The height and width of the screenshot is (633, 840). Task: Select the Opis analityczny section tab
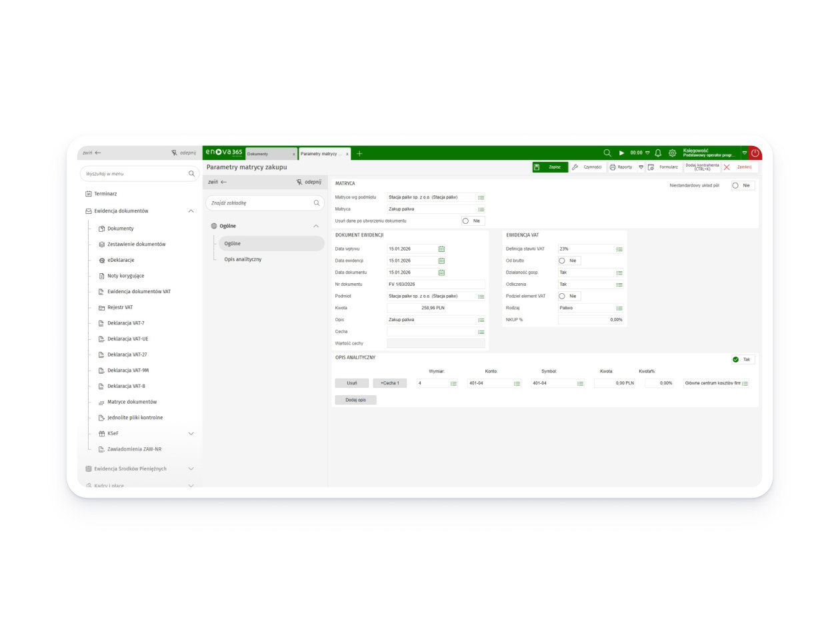(x=243, y=259)
